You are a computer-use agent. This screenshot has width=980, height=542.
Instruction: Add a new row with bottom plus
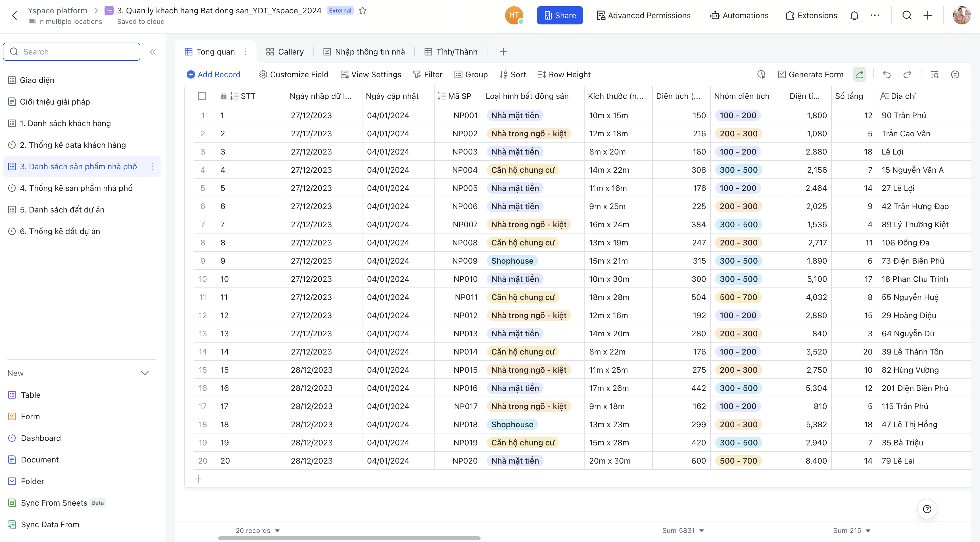click(x=198, y=479)
